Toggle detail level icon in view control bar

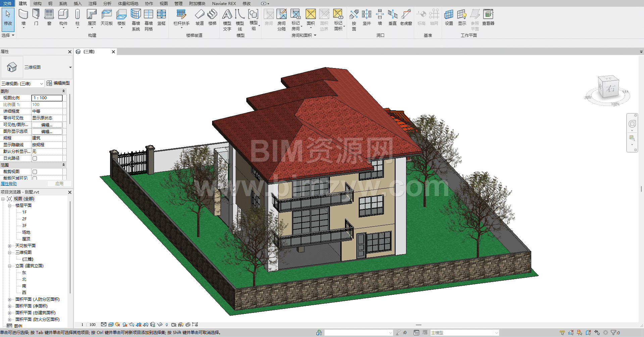[104, 325]
